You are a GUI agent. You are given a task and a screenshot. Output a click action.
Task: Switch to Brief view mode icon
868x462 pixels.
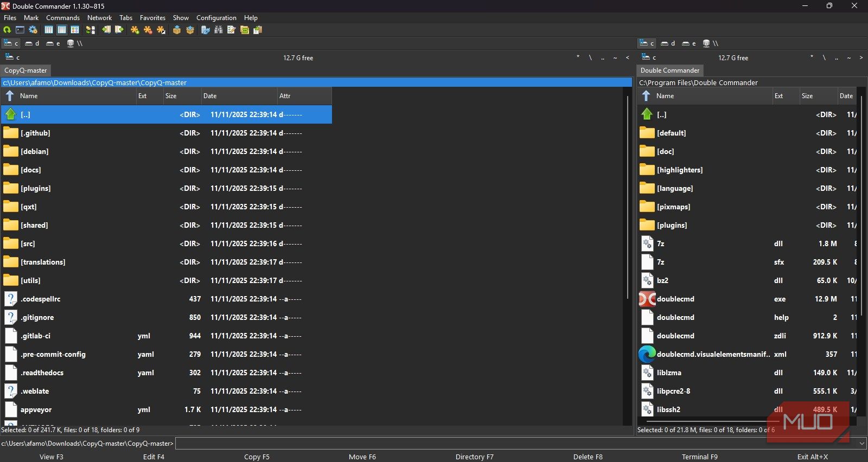click(x=49, y=30)
